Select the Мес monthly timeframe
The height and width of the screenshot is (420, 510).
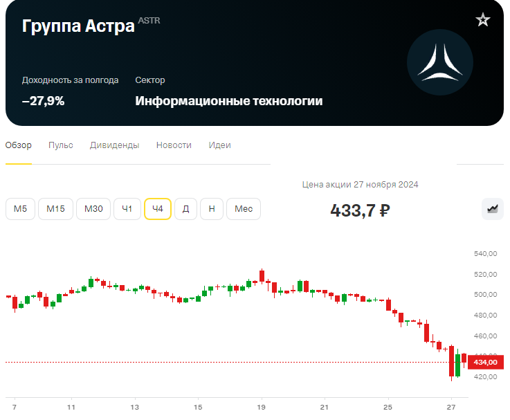[244, 209]
